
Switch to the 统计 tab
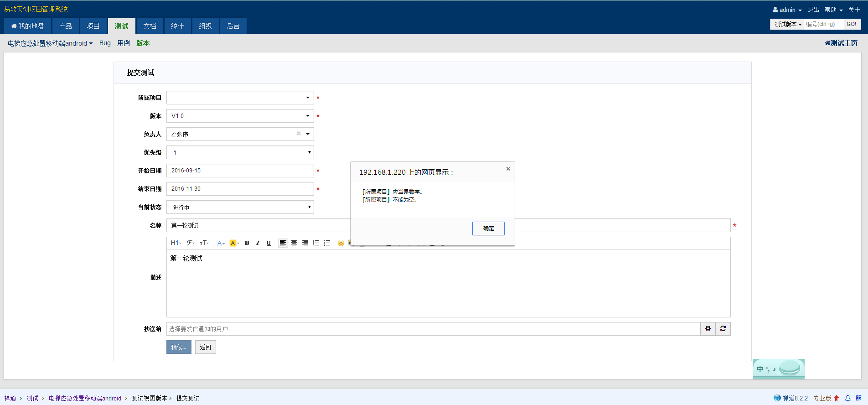[177, 26]
